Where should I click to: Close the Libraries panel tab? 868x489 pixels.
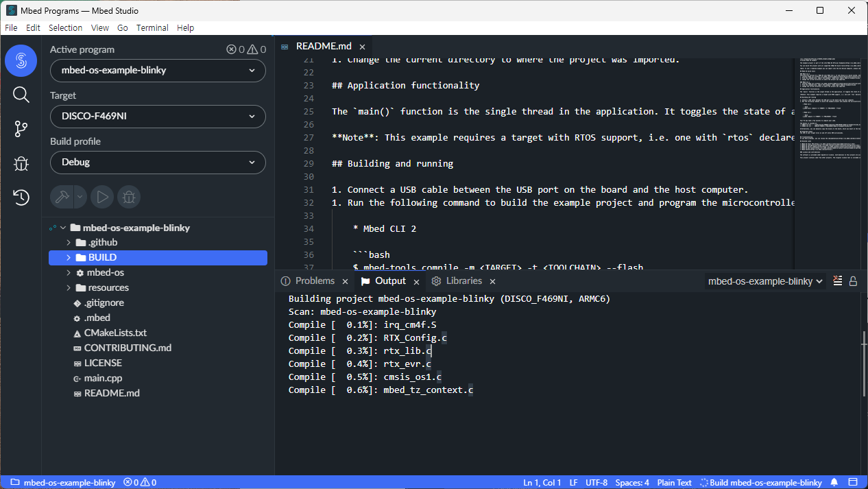click(x=492, y=281)
